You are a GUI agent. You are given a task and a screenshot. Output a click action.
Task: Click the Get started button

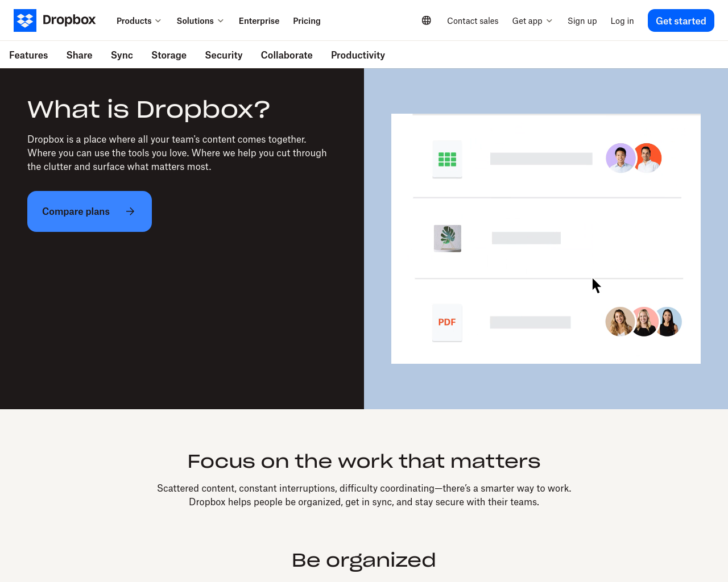pos(681,20)
